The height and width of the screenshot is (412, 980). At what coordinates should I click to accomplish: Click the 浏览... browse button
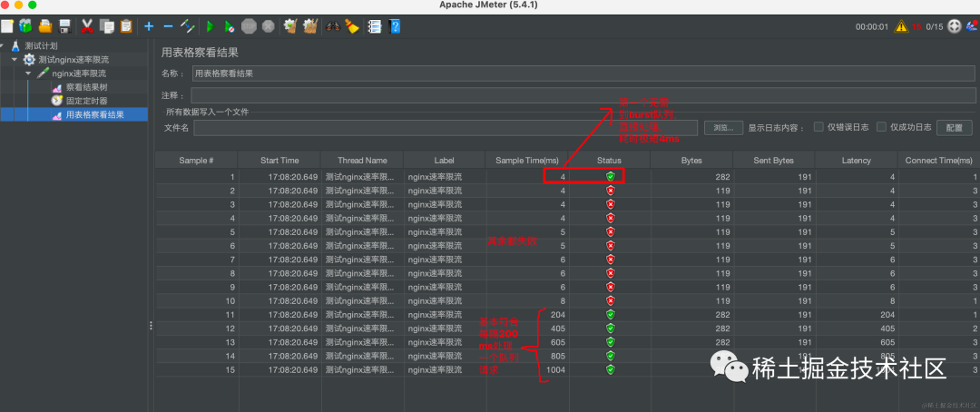point(723,128)
